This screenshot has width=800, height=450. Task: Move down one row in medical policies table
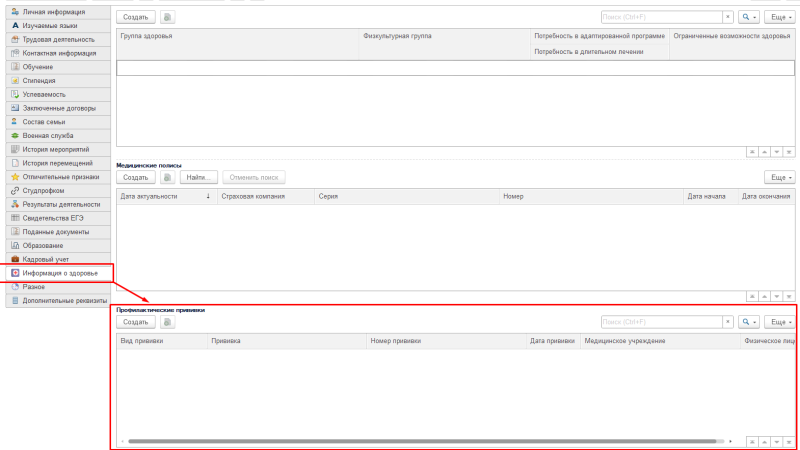(x=776, y=297)
